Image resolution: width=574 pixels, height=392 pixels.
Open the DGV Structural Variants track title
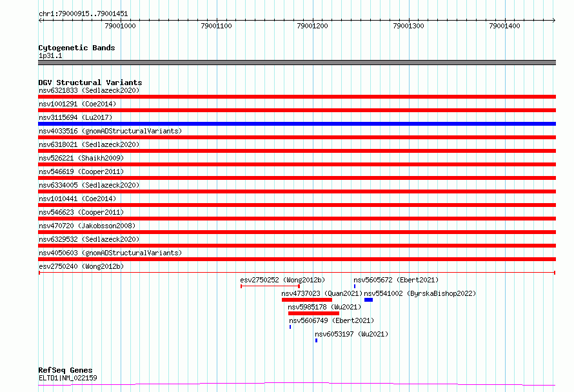[90, 83]
